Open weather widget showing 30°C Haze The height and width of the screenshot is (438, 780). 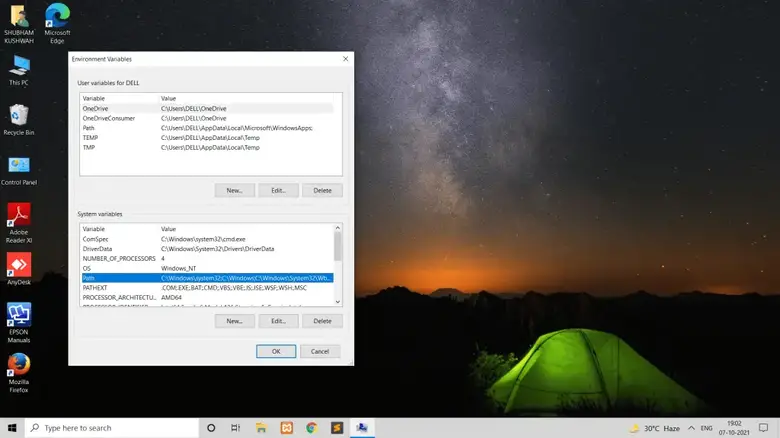pos(655,428)
